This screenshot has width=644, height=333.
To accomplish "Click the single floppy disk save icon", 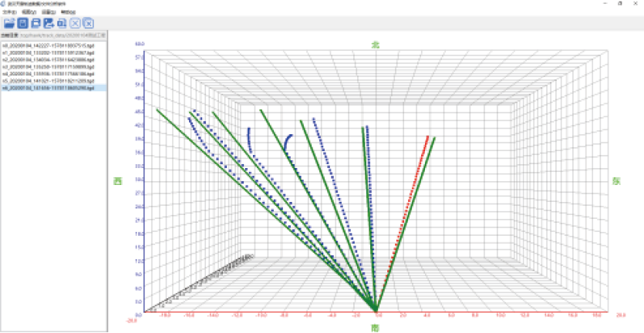I will coord(22,23).
